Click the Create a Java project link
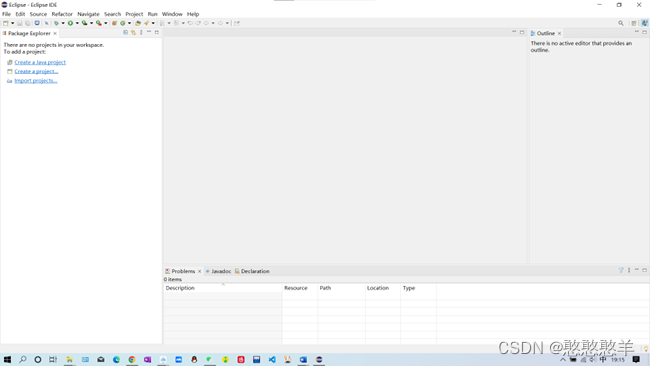 (x=40, y=63)
